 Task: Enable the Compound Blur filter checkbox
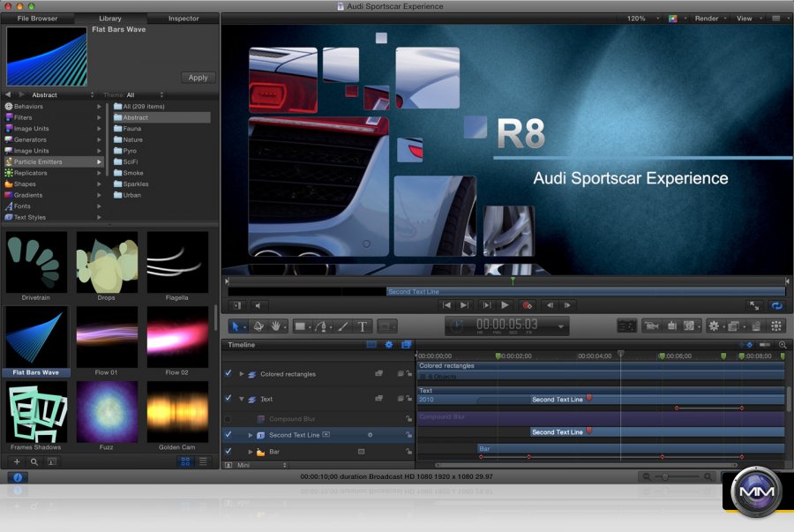[x=228, y=419]
